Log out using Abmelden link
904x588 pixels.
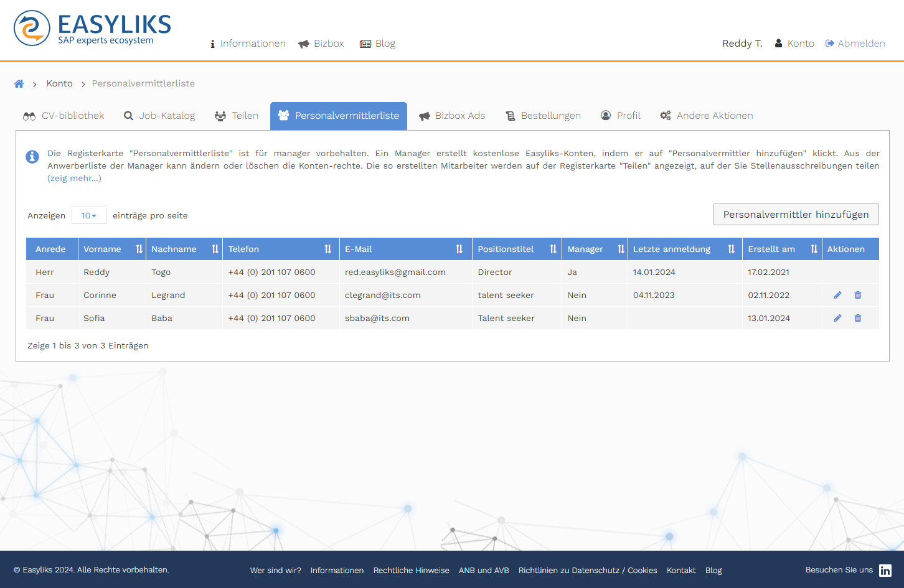click(855, 44)
